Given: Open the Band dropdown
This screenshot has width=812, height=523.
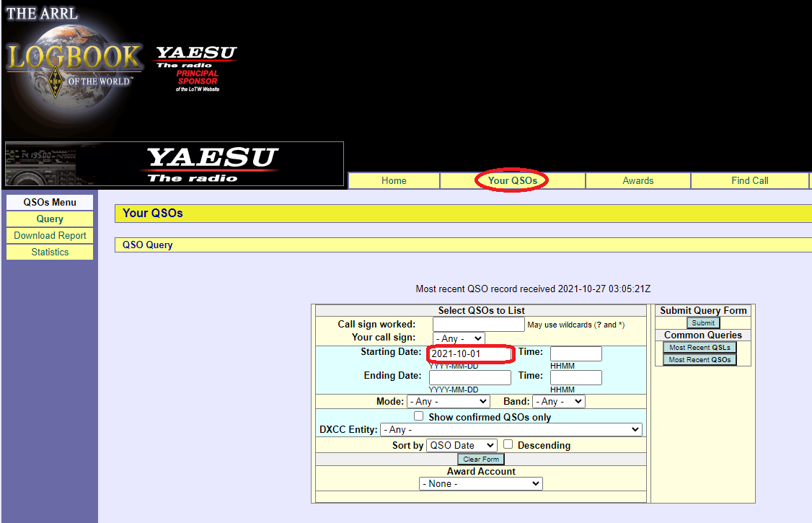Looking at the screenshot, I should [x=559, y=401].
